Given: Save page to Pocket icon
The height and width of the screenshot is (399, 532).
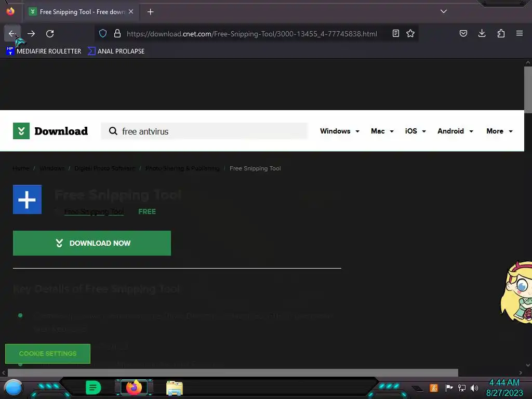Looking at the screenshot, I should 463,34.
